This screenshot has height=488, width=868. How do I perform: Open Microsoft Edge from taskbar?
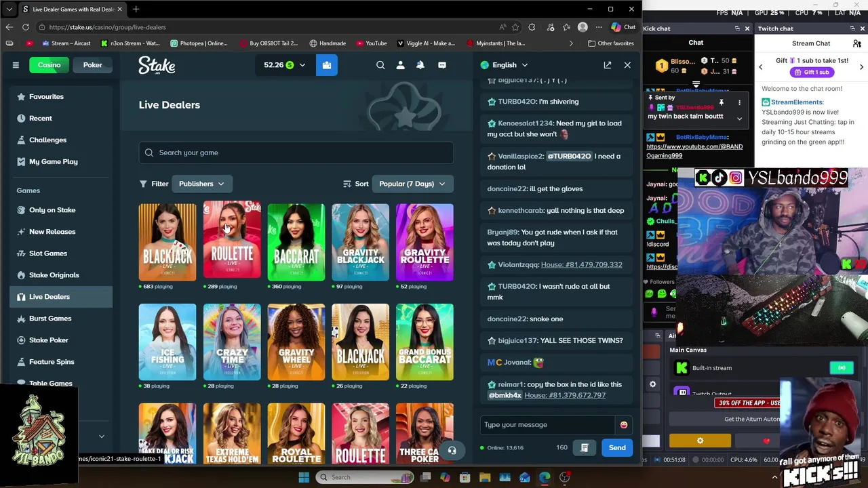pyautogui.click(x=545, y=477)
